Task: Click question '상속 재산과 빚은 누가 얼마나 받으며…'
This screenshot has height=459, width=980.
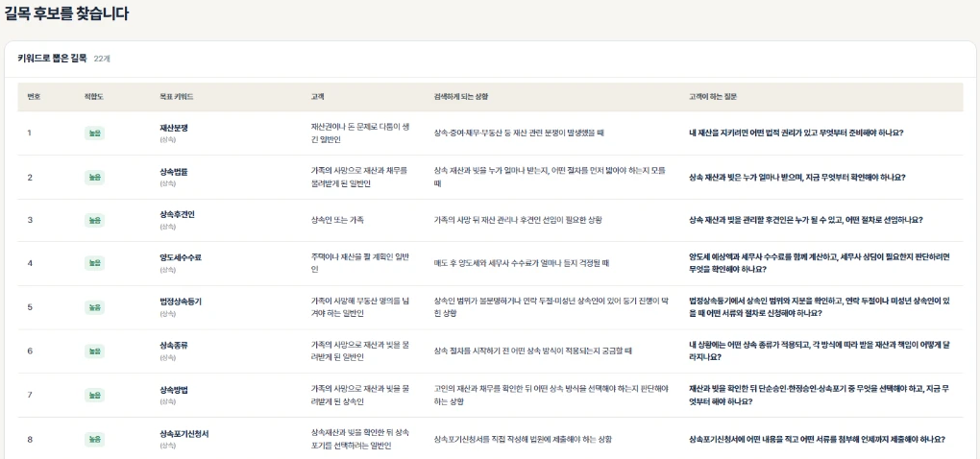Action: click(796, 178)
